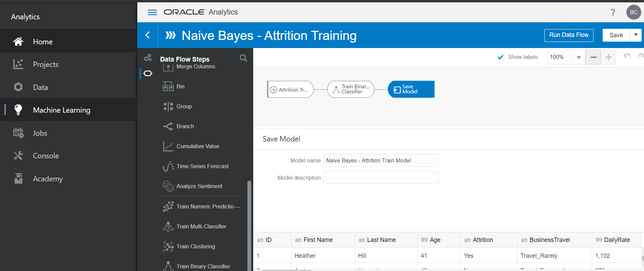Viewport: 644px width, 271px height.
Task: Select the Train Numeric Prediction step icon
Action: coord(168,207)
